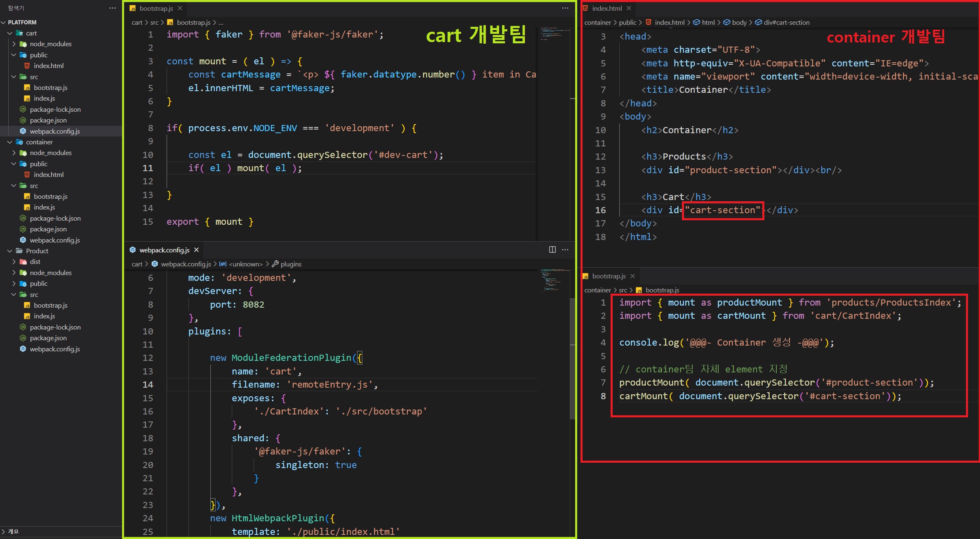Open explorer panel more actions ellipsis
980x539 pixels.
click(x=112, y=8)
